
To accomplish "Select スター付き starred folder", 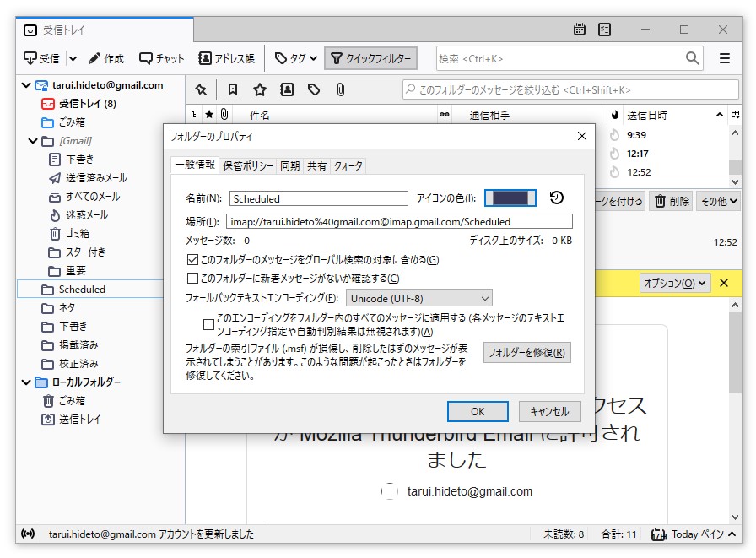I will tap(85, 252).
